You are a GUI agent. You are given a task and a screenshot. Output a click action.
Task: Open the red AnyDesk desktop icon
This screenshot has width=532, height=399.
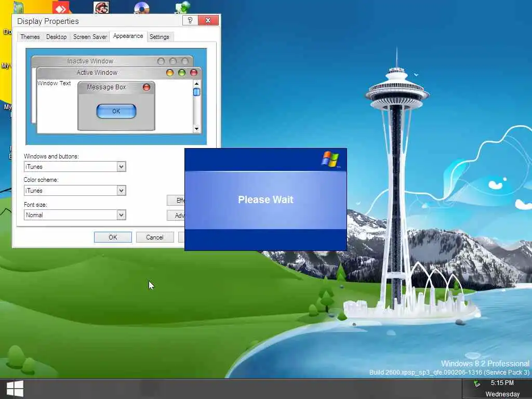pyautogui.click(x=61, y=7)
